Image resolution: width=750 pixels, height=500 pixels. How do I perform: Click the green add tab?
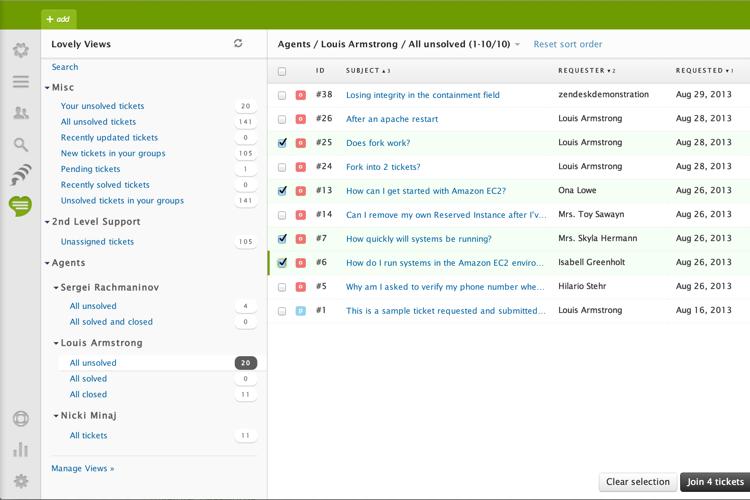click(x=58, y=19)
